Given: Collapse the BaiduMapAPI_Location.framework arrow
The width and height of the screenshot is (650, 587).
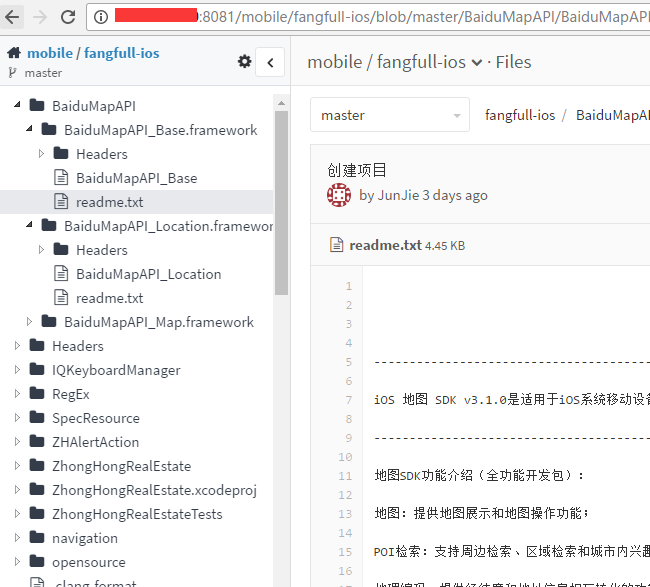Looking at the screenshot, I should 29,225.
